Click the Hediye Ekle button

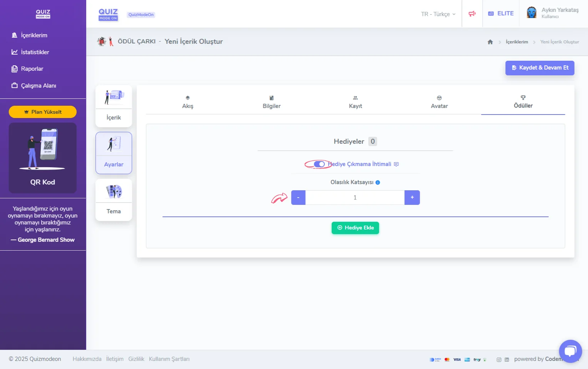coord(355,228)
